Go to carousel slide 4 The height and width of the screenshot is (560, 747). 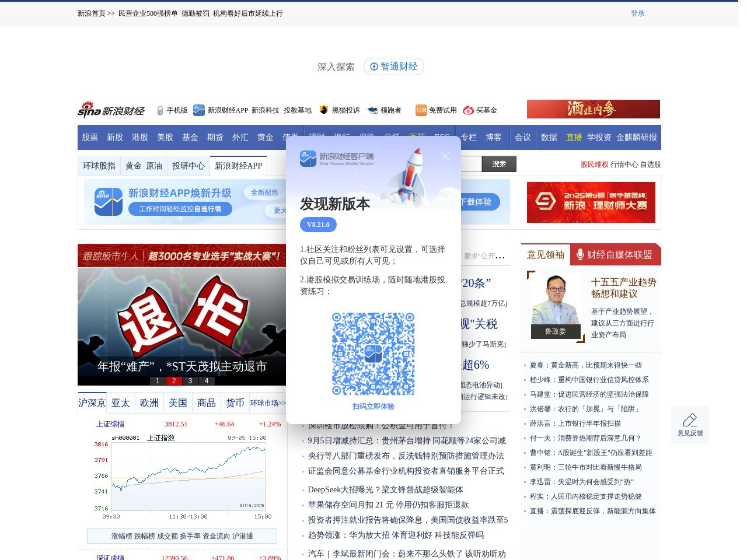click(207, 381)
